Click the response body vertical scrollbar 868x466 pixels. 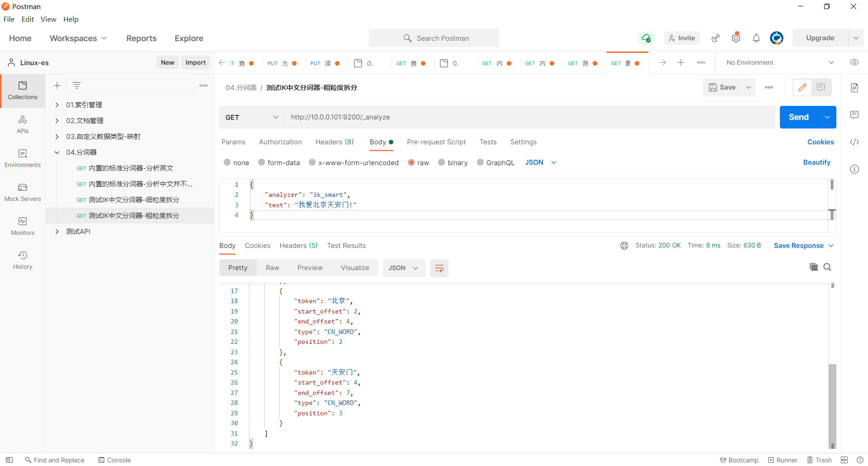click(832, 405)
